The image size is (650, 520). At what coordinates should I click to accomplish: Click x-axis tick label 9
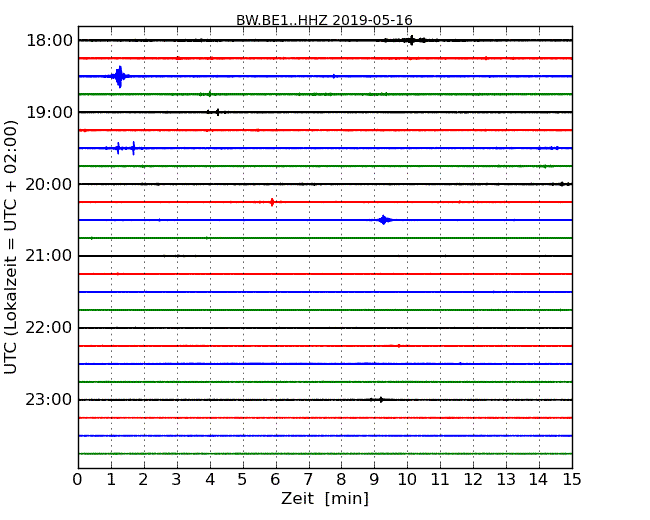pyautogui.click(x=374, y=480)
